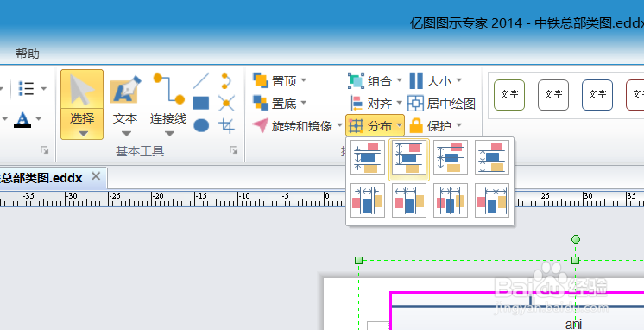The width and height of the screenshot is (644, 330).
Task: Click the 旋转和镜像 rotate icon
Action: (261, 125)
